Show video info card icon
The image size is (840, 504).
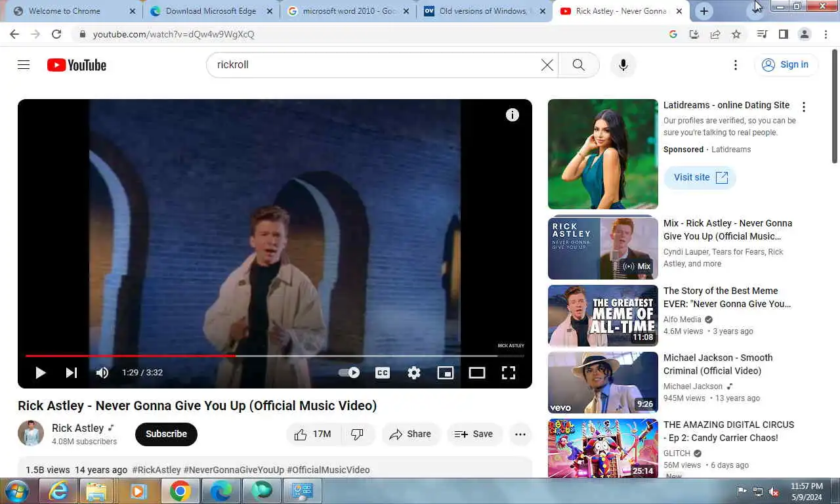[513, 115]
